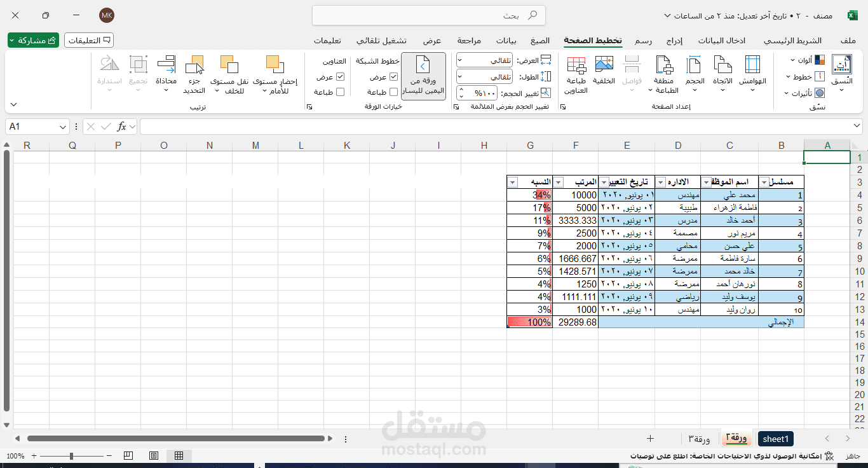The height and width of the screenshot is (468, 868).
Task: Click Print Titles (طباعة العناوين) button
Action: [576, 75]
